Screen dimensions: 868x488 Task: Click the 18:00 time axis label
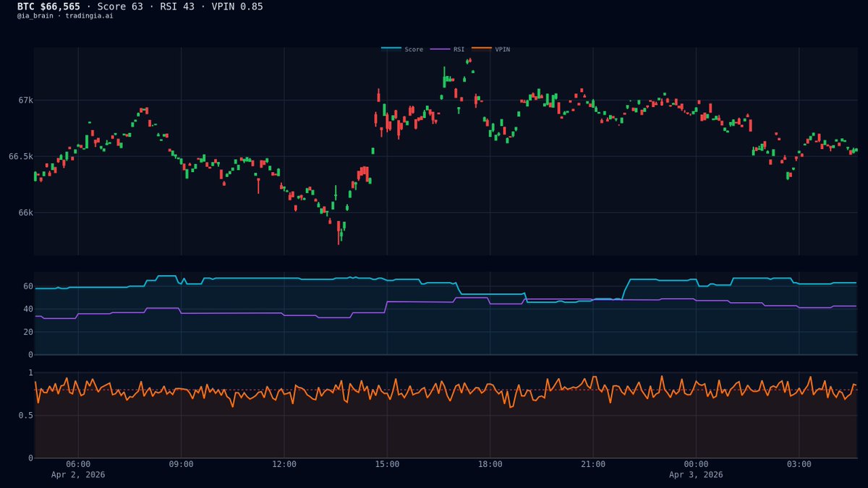point(490,464)
